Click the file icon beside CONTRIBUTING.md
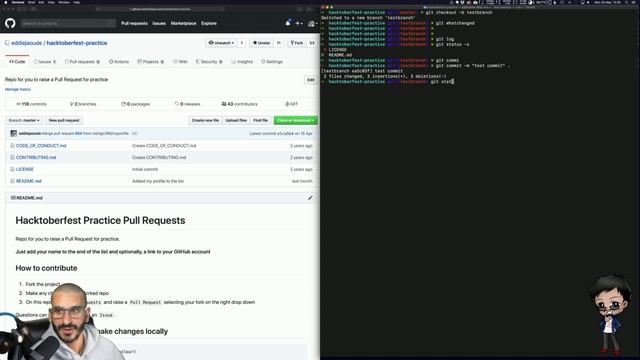The image size is (640, 360). click(x=12, y=158)
